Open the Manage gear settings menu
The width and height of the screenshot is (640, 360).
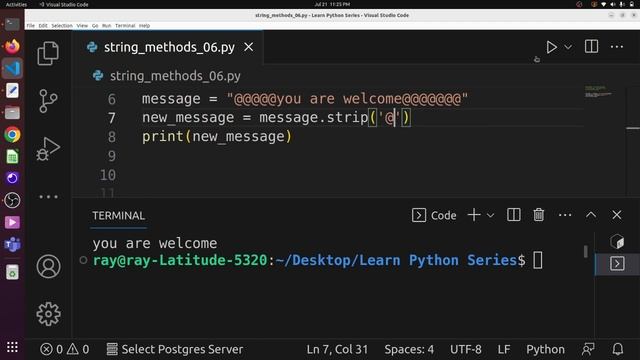click(x=48, y=314)
